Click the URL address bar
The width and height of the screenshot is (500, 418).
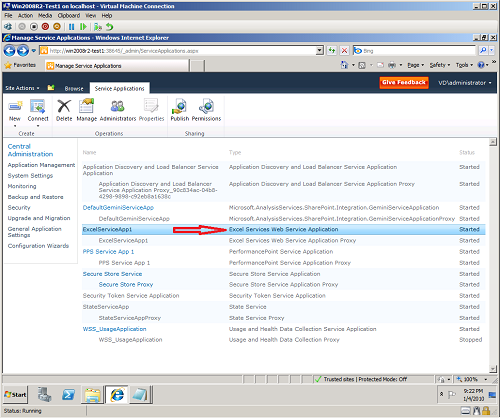(x=182, y=51)
